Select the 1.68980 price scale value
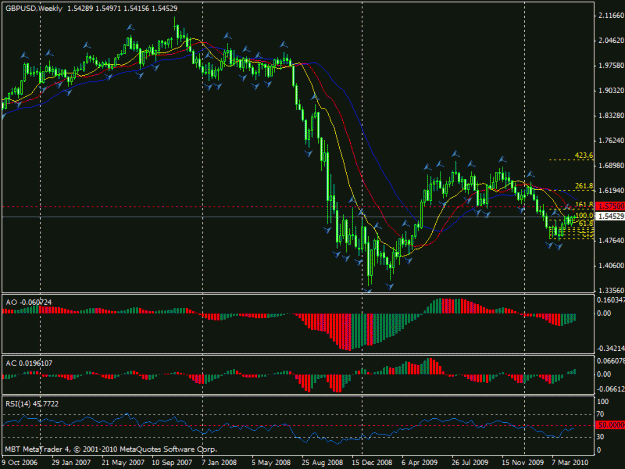 pos(611,165)
